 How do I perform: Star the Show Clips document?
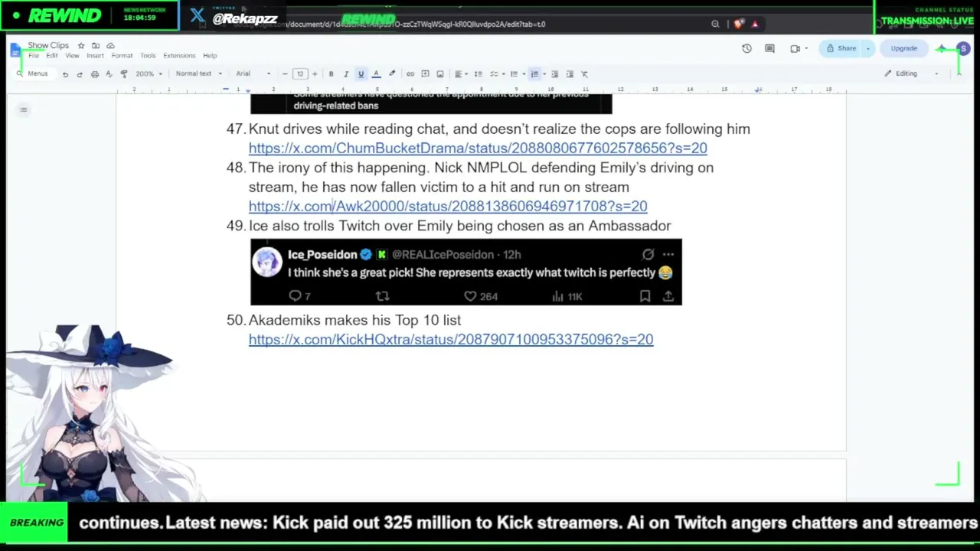tap(81, 46)
